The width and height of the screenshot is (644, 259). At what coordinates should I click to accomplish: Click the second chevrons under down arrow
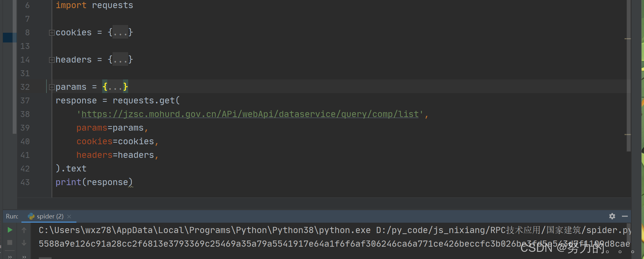point(24,257)
